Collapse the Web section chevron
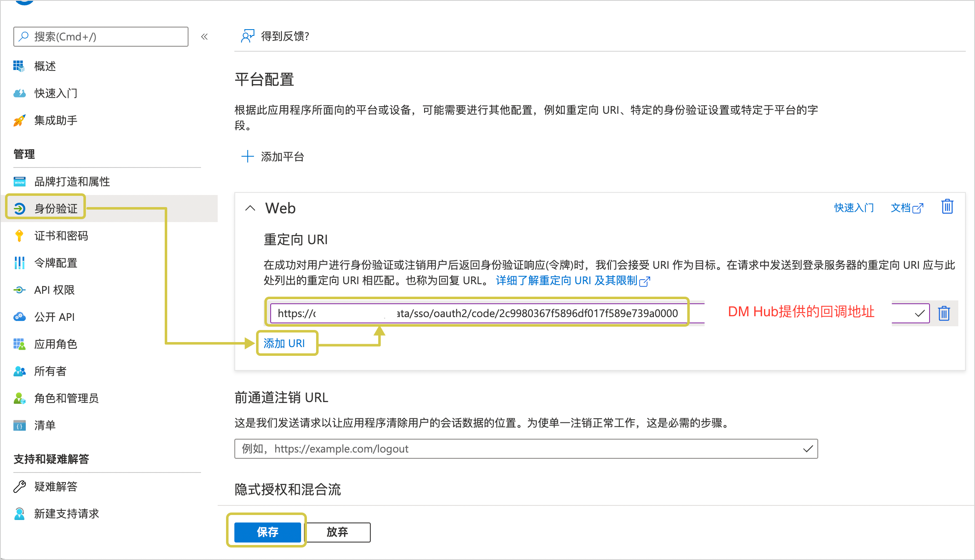975x560 pixels. (x=250, y=208)
